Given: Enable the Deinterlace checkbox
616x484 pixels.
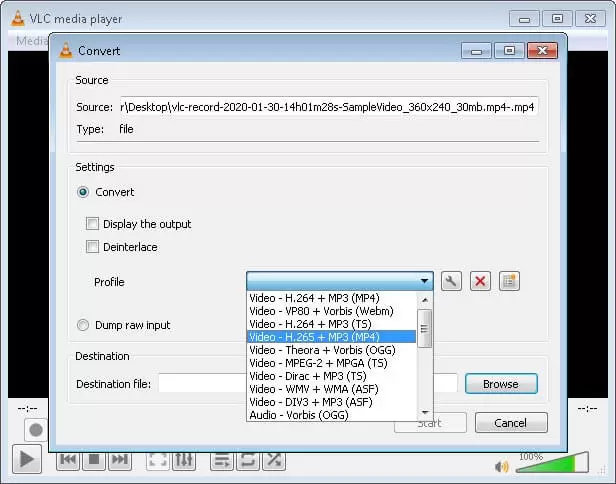Looking at the screenshot, I should [x=92, y=247].
